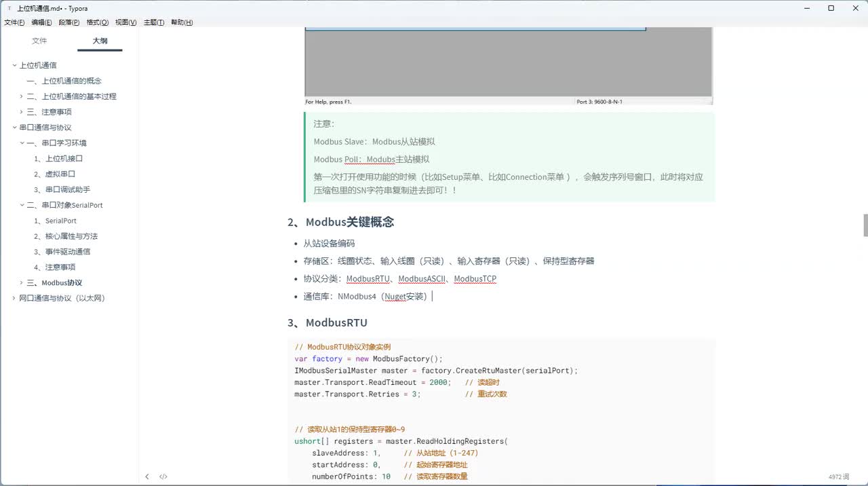The height and width of the screenshot is (486, 868).
Task: Expand 网口通信与协议（以太网） outline node
Action: (x=14, y=298)
